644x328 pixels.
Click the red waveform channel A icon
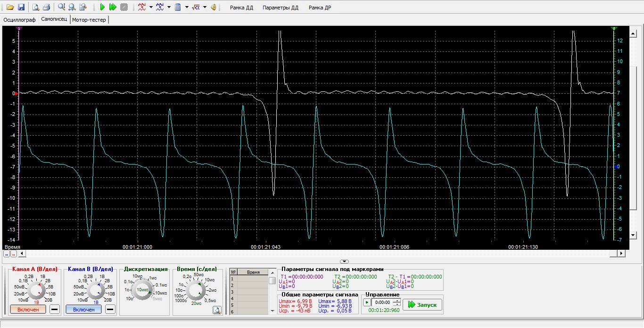[142, 7]
